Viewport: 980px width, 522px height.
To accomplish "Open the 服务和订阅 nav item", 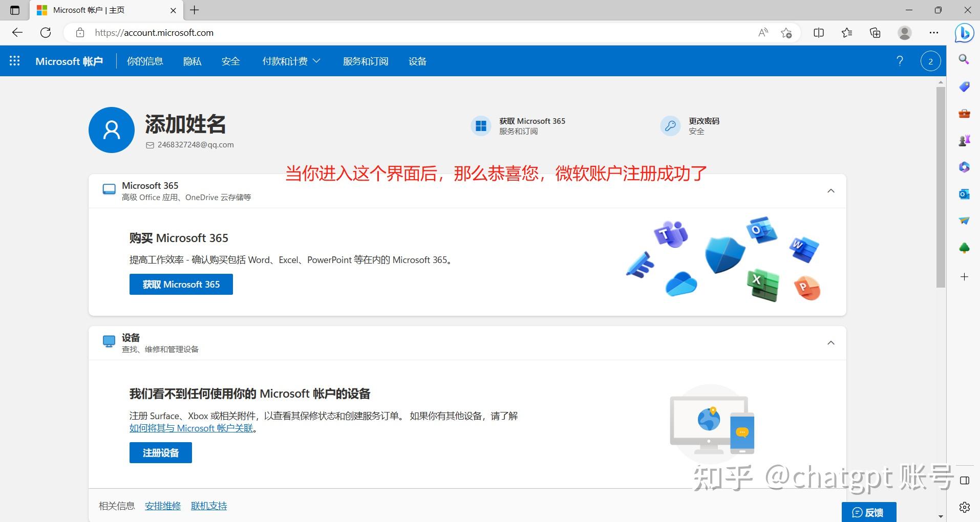I will pos(366,61).
